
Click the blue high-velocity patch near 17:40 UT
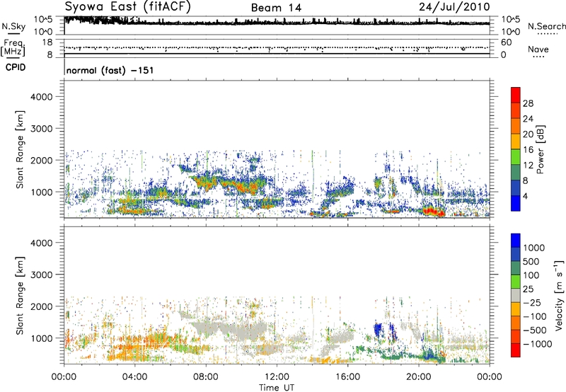point(378,329)
